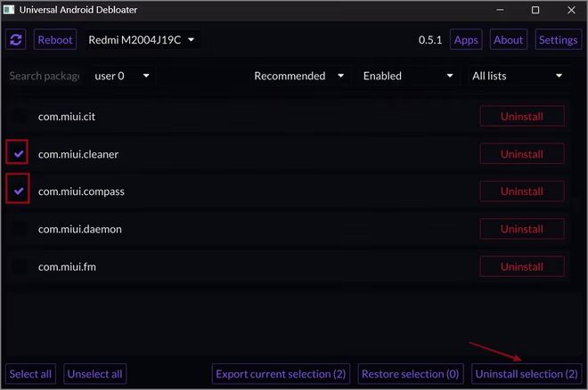Image resolution: width=588 pixels, height=390 pixels.
Task: Uninstall the com.miui.fm package
Action: click(x=521, y=267)
